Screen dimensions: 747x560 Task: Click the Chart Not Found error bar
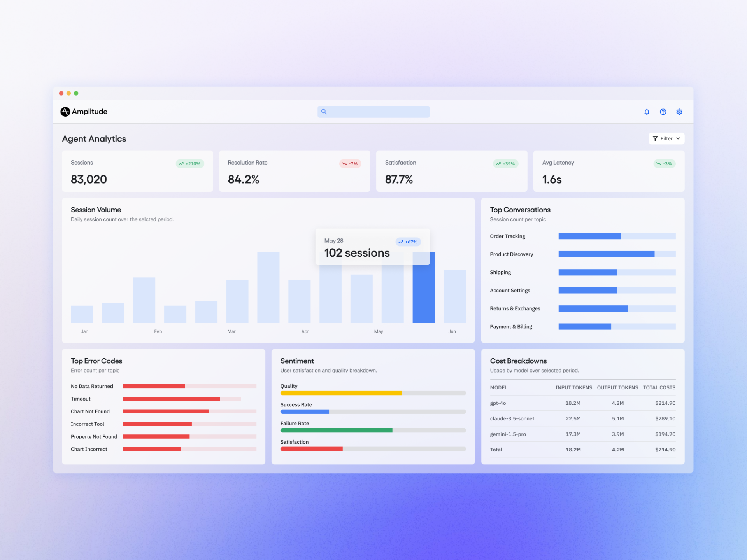coord(189,411)
